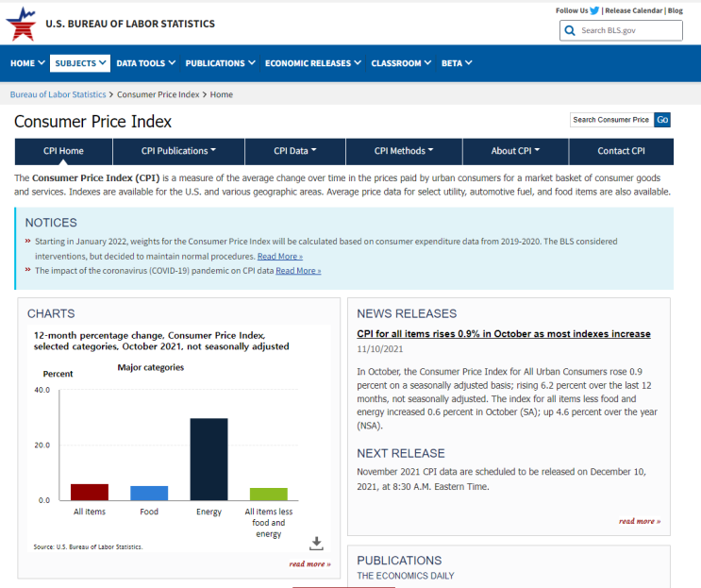Screen dimensions: 701x588
Task: Open the BLS Twitter bird icon
Action: (594, 10)
